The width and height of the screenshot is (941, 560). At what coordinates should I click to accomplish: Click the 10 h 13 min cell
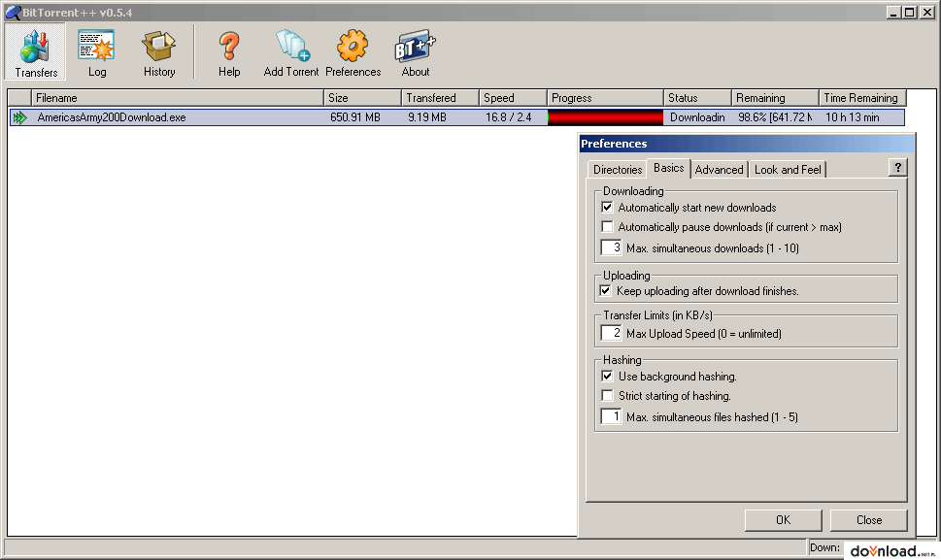coord(853,117)
